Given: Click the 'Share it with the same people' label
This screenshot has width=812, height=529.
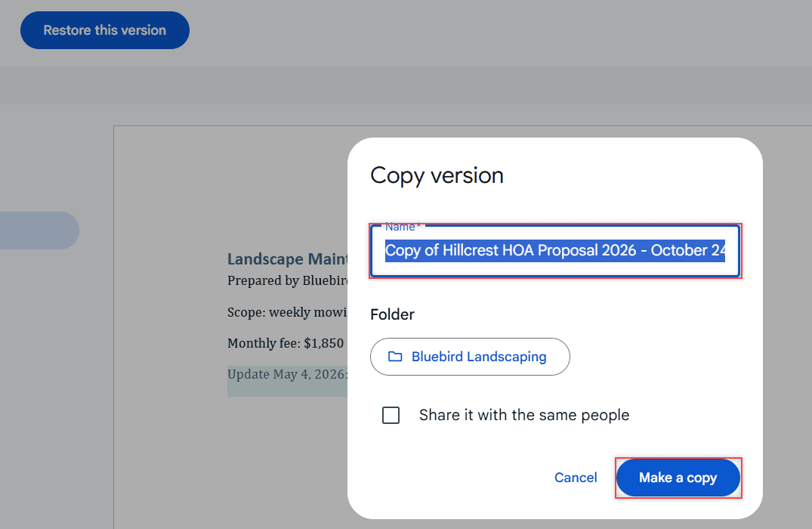Looking at the screenshot, I should (x=524, y=415).
